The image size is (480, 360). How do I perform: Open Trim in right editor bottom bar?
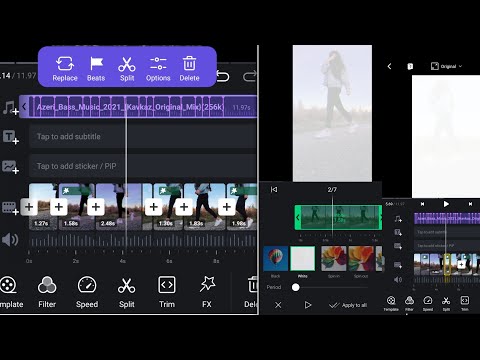(x=465, y=303)
